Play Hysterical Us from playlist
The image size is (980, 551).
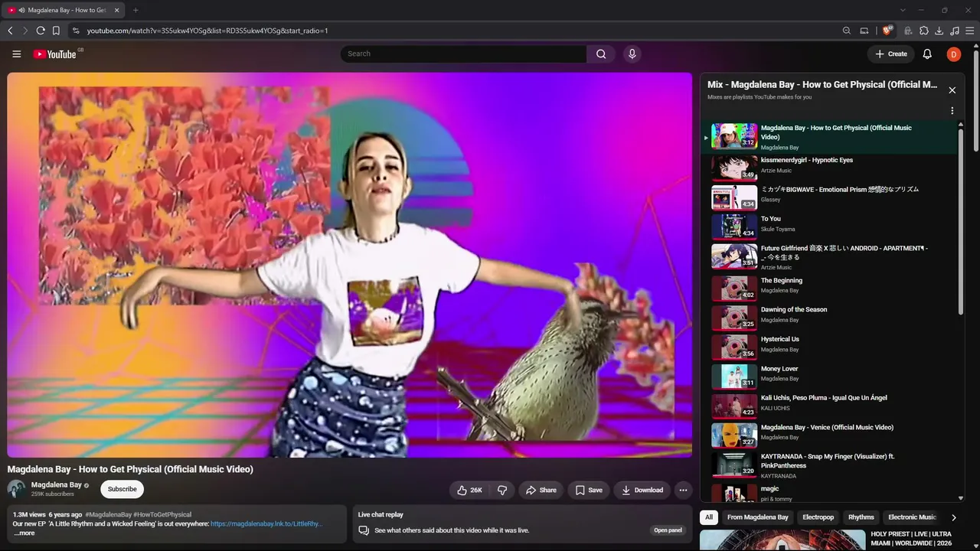(830, 347)
